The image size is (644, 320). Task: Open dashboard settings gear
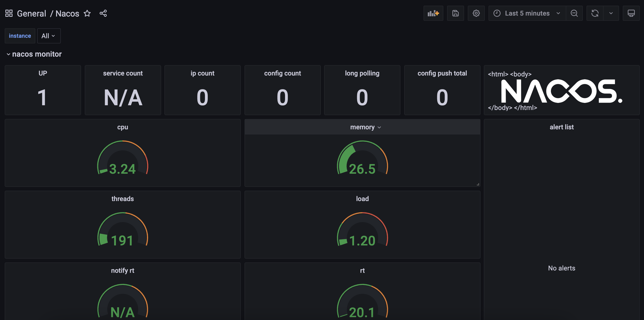(476, 13)
